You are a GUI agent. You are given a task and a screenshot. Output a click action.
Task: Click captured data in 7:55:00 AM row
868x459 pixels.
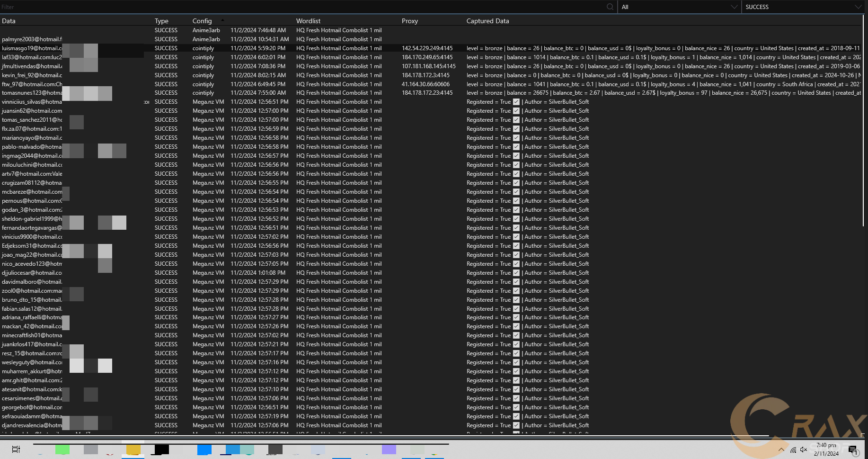(664, 93)
